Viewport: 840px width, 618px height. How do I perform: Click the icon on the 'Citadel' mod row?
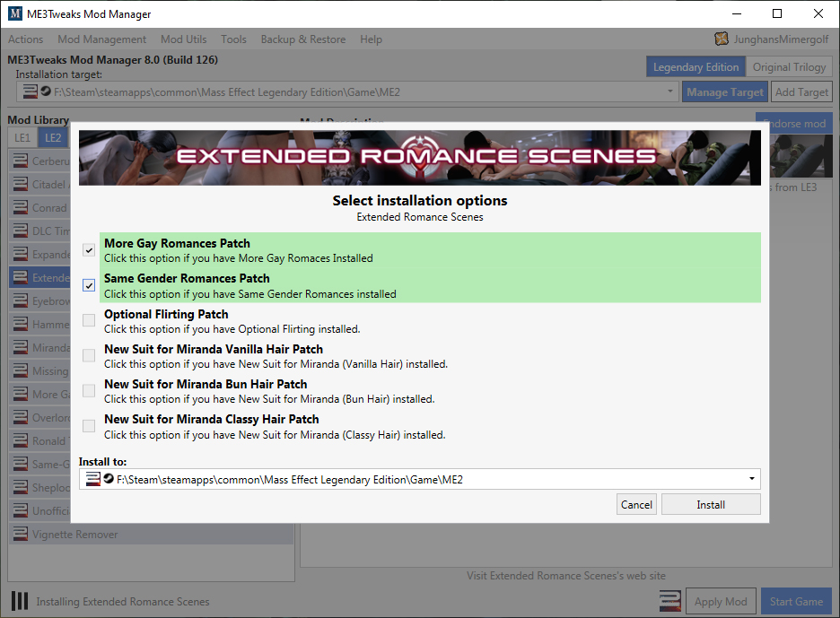(21, 184)
